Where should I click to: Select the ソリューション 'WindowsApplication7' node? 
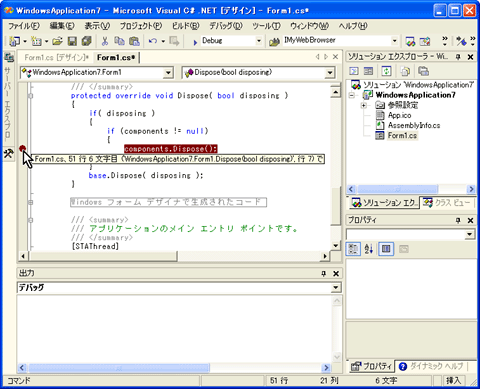click(418, 85)
